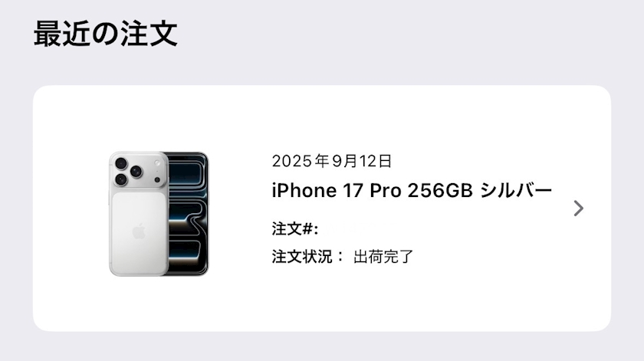644x361 pixels.
Task: Click the middle-right camera lens on the phone
Action: click(136, 171)
